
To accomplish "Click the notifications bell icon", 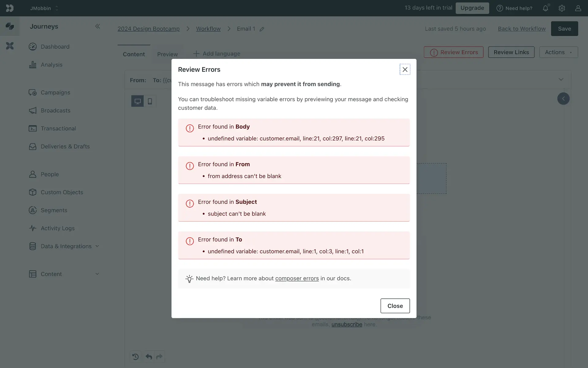I will 545,8.
